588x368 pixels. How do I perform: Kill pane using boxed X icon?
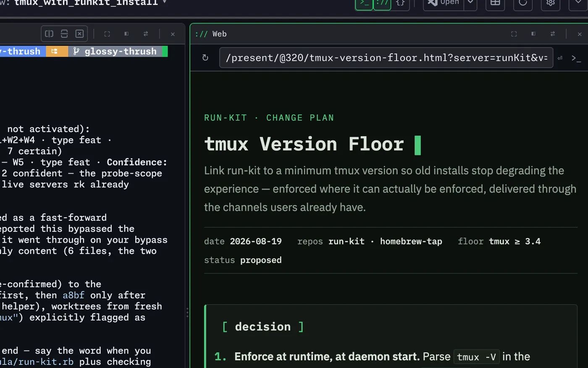(79, 34)
